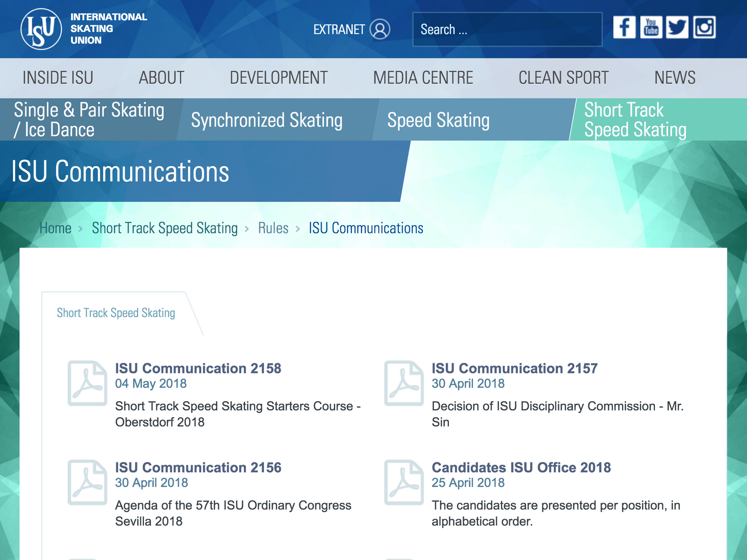
Task: Open PDF icon for Candidates ISU Office 2018
Action: pos(404,482)
